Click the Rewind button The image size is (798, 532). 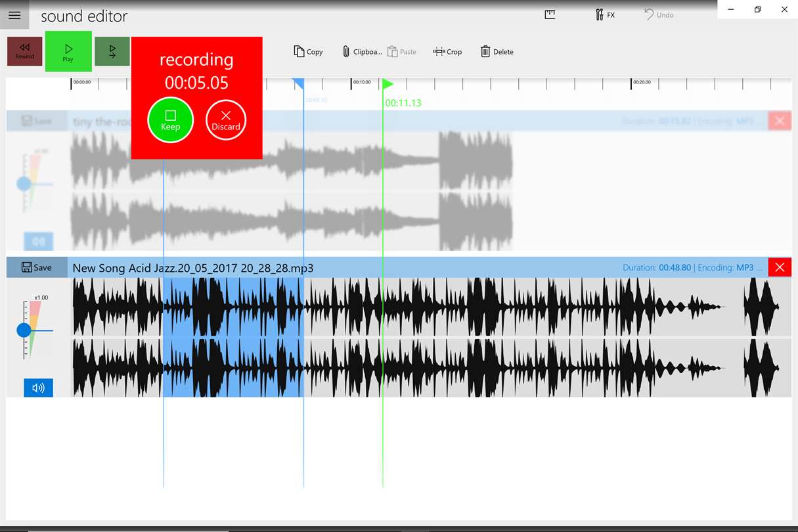click(x=25, y=51)
